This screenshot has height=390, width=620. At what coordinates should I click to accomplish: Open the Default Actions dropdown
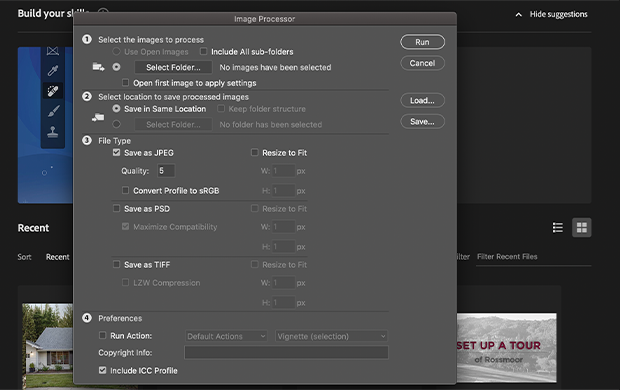point(226,336)
